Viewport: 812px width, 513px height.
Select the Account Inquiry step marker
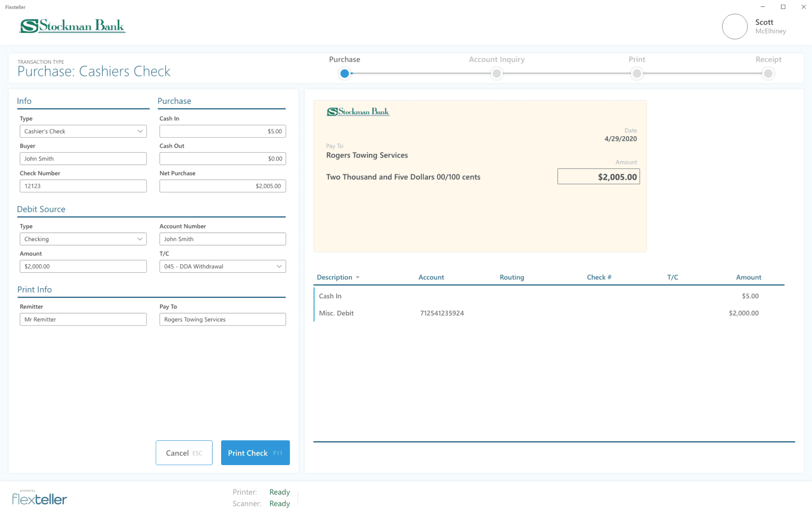(496, 73)
